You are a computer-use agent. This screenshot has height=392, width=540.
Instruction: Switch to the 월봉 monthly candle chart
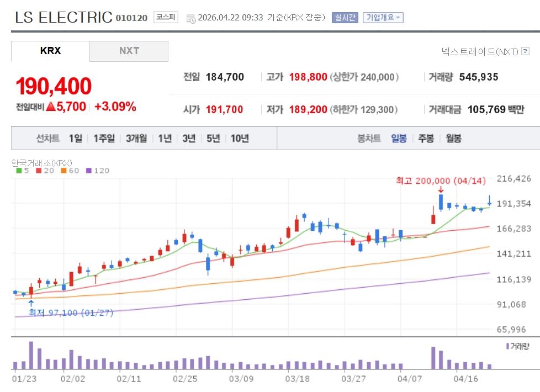(x=453, y=139)
